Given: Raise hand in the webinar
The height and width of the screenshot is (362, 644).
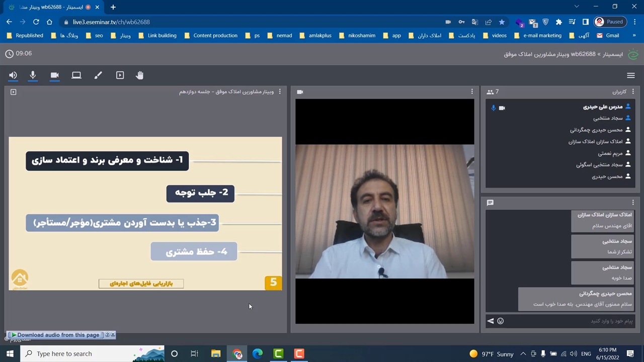Looking at the screenshot, I should click(x=140, y=75).
